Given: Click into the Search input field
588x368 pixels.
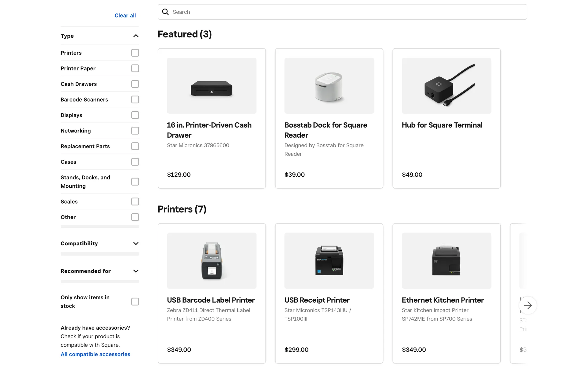Looking at the screenshot, I should pyautogui.click(x=346, y=12).
